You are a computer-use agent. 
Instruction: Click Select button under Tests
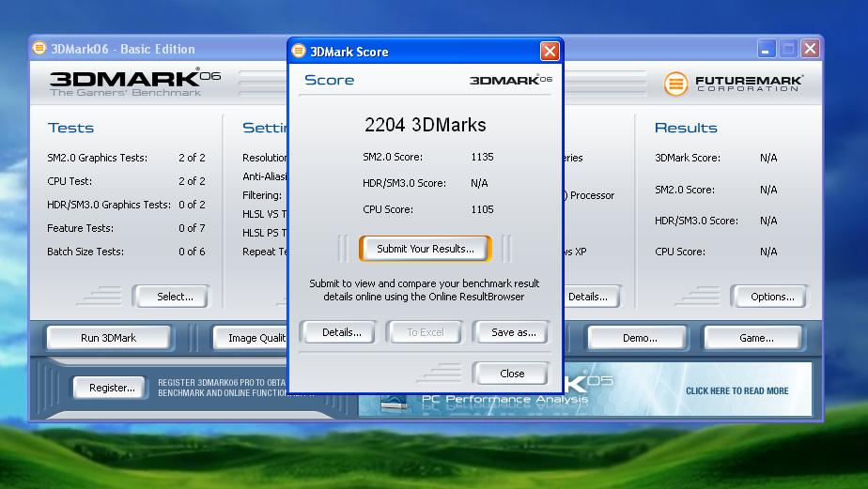tap(175, 297)
